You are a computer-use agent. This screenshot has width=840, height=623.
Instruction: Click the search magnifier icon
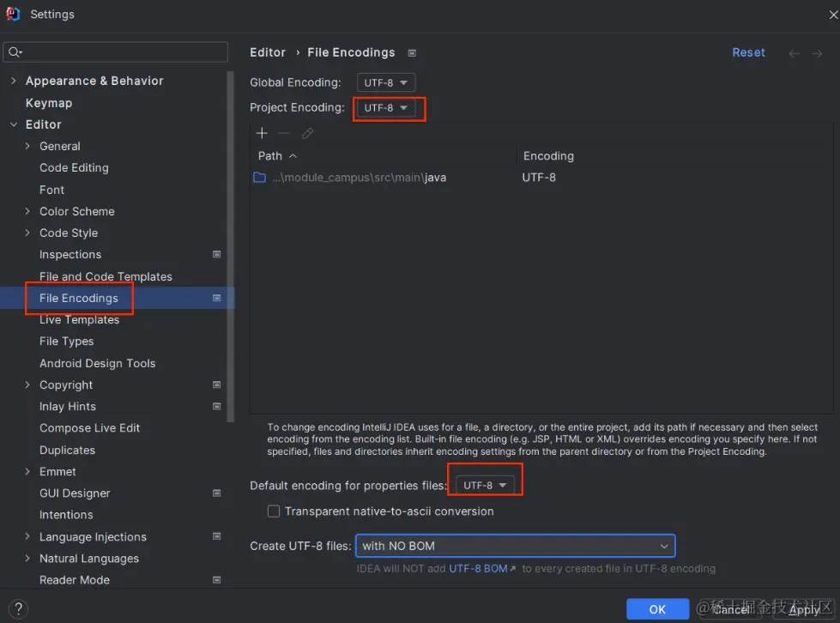[15, 52]
